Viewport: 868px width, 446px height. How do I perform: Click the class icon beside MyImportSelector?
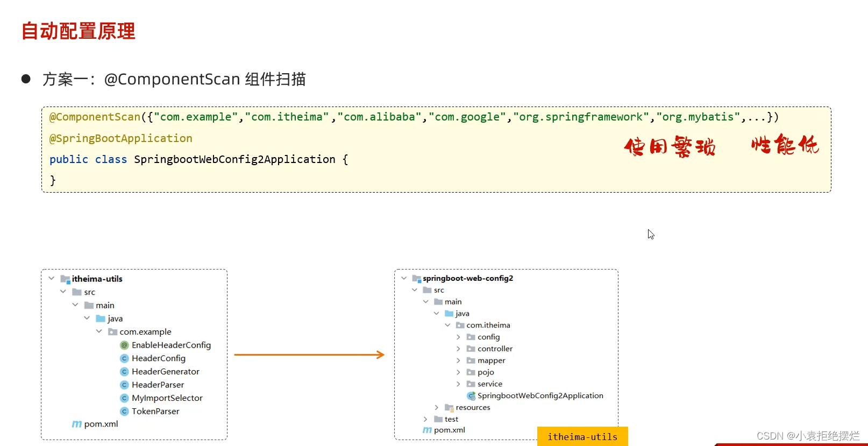coord(124,398)
